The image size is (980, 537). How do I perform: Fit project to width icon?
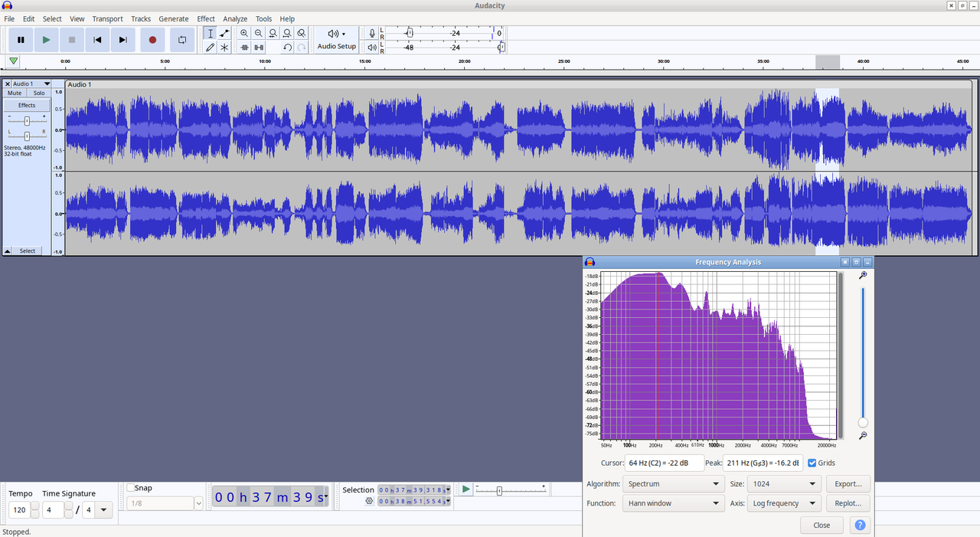[x=287, y=33]
